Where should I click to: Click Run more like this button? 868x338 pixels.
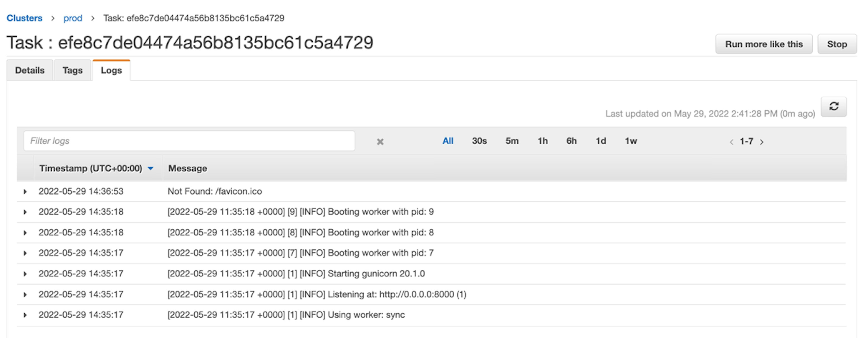click(764, 44)
